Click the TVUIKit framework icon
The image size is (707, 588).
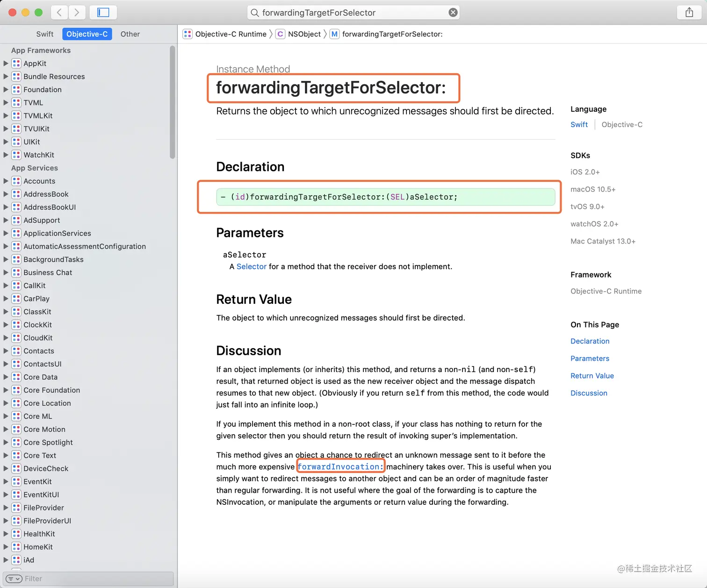click(x=16, y=129)
